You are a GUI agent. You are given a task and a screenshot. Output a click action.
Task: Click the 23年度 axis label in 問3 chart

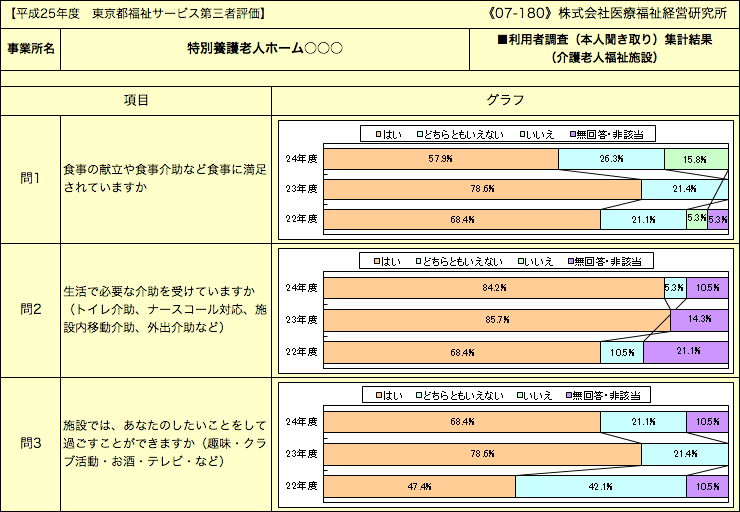302,454
